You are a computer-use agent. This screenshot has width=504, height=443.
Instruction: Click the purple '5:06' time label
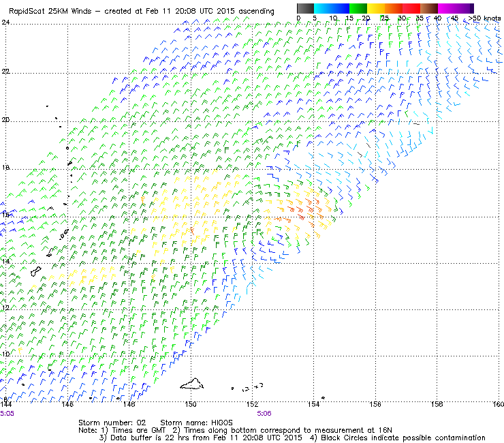[264, 414]
